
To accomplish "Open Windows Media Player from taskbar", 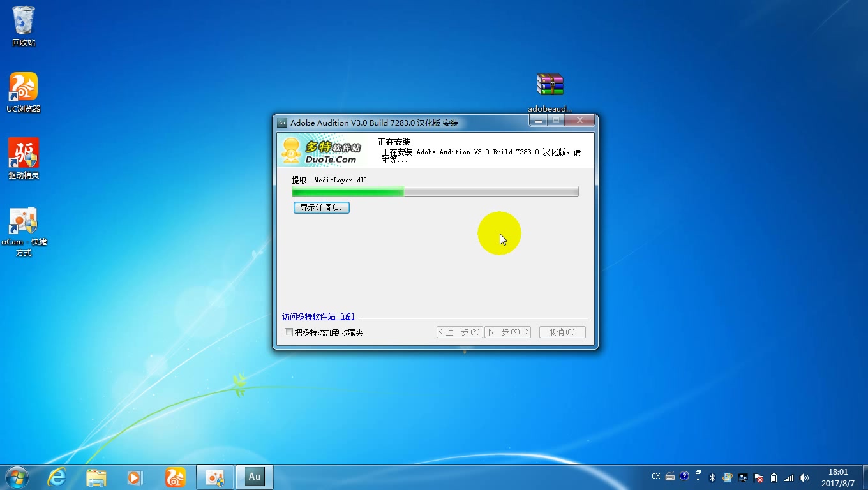I will tap(135, 477).
